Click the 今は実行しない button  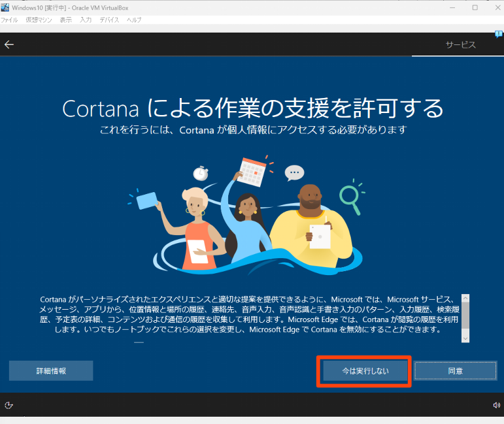pyautogui.click(x=365, y=370)
